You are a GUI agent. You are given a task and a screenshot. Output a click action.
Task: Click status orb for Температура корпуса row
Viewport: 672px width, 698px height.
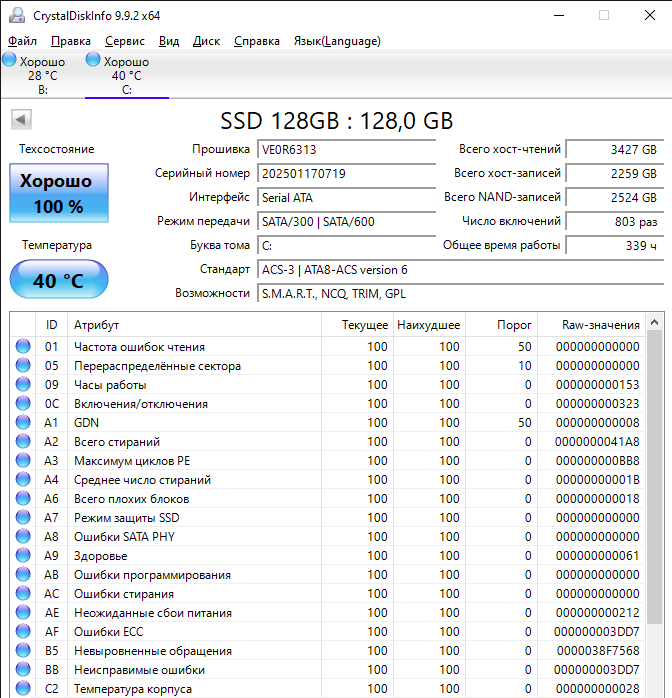23,688
